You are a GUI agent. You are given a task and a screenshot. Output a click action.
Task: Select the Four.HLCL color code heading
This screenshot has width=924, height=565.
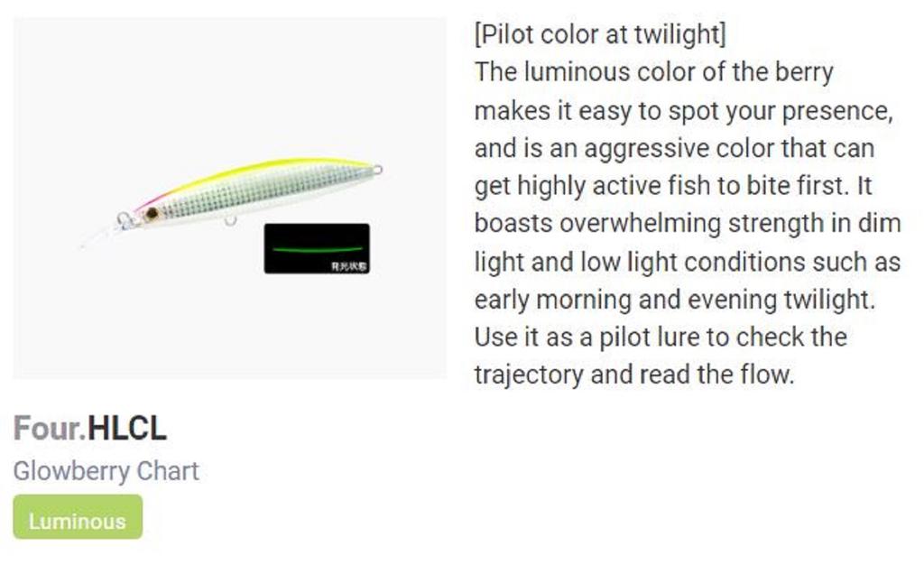(x=90, y=428)
